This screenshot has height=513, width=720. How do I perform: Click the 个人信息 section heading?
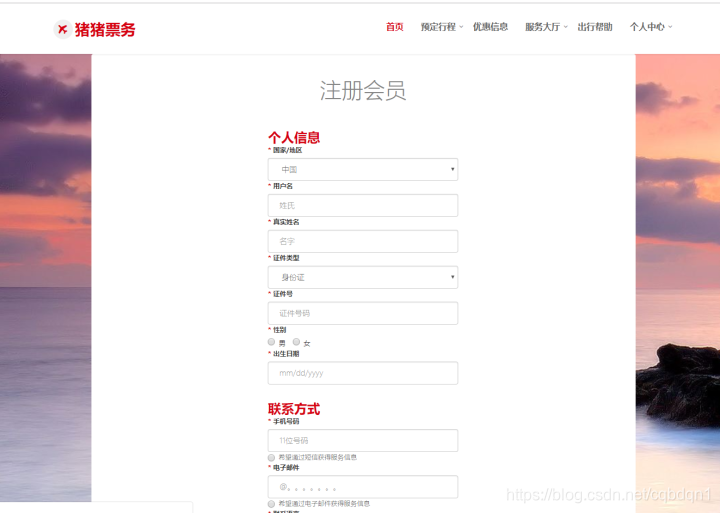tap(294, 137)
